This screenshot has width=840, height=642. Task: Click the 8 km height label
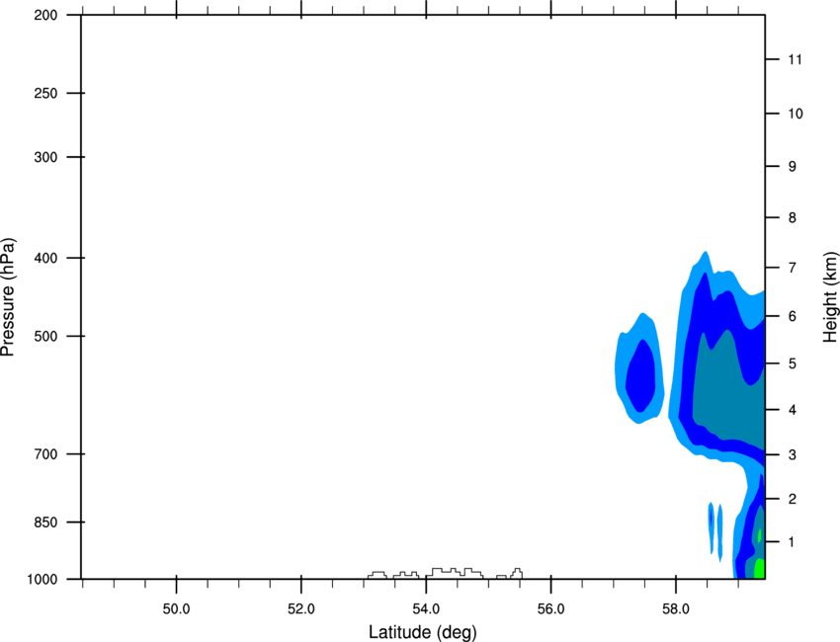(x=793, y=218)
